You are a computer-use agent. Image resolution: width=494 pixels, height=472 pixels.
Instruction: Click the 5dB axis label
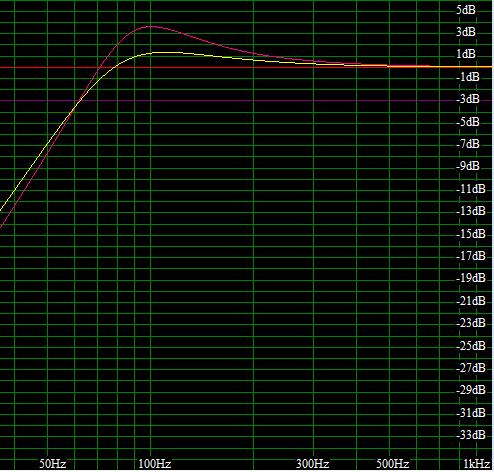click(466, 10)
